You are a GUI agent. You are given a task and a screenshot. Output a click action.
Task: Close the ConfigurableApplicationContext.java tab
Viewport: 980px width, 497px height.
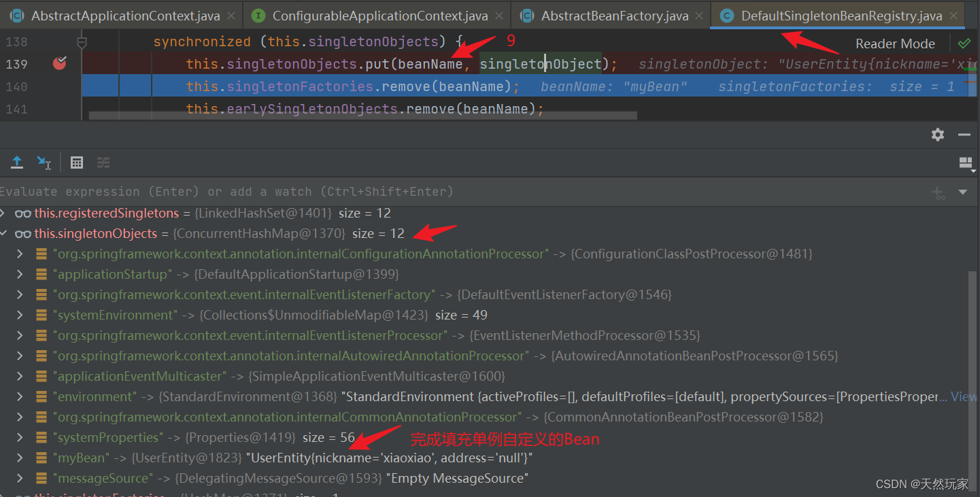500,16
